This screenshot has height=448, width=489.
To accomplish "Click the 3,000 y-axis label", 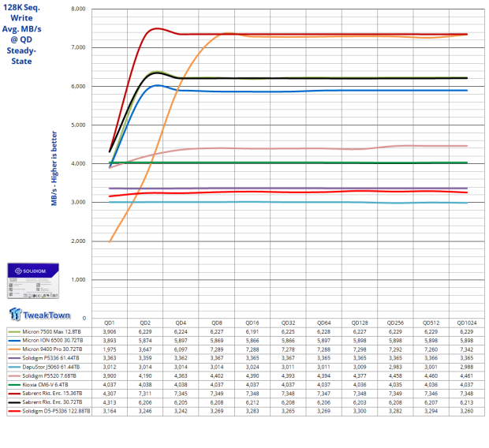I will tap(78, 202).
